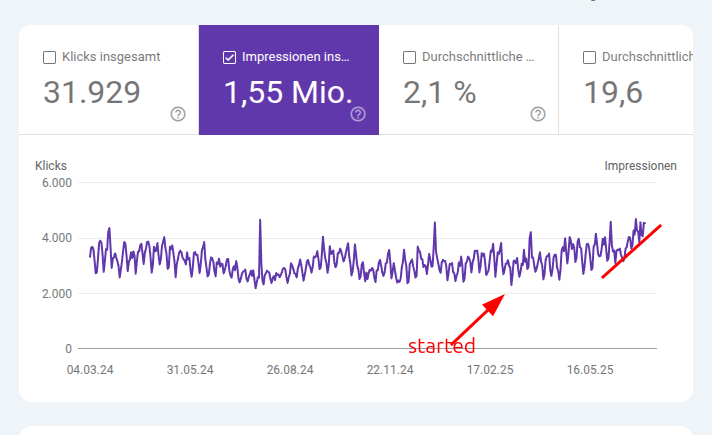Screen dimensions: 712x435
Task: Uncheck the Impressionen insgesamt checkbox
Action: 229,58
